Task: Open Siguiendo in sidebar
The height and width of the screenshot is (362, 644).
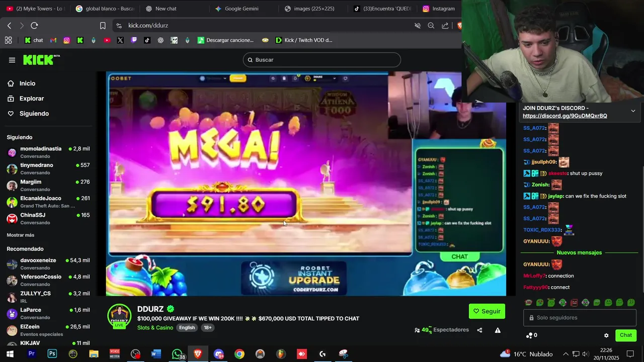Action: (x=34, y=114)
